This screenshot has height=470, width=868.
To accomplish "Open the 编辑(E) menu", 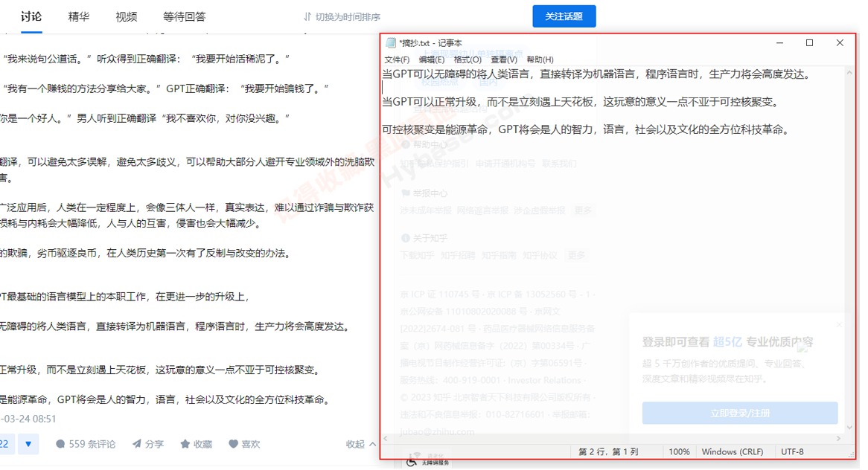I will coord(431,59).
